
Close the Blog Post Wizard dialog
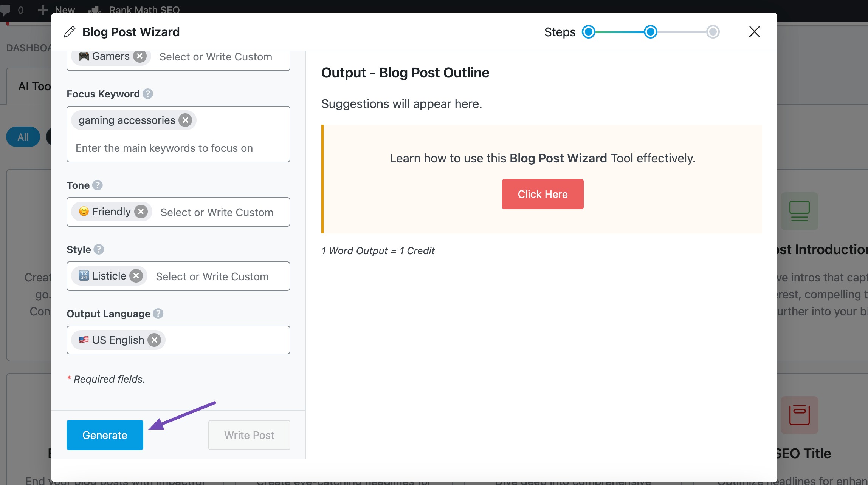pos(754,32)
